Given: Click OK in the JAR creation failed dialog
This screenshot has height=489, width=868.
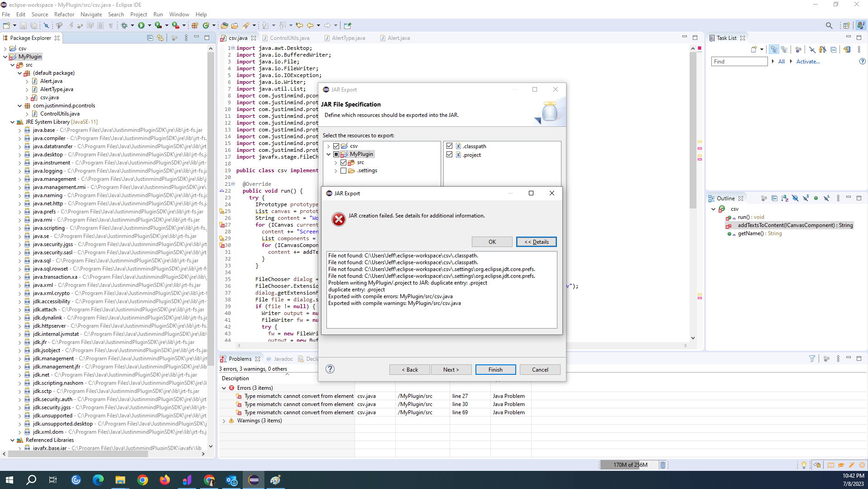Looking at the screenshot, I should click(492, 242).
